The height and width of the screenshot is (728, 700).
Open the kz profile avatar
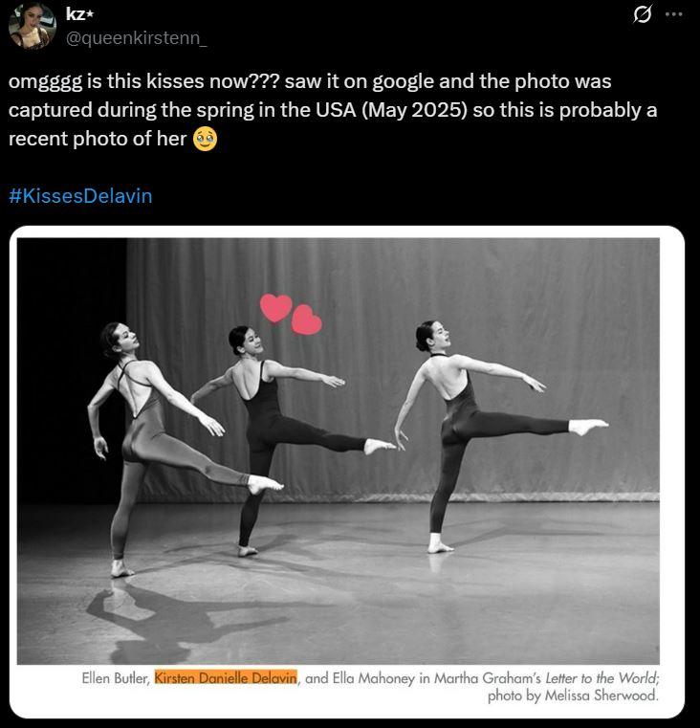[32, 25]
